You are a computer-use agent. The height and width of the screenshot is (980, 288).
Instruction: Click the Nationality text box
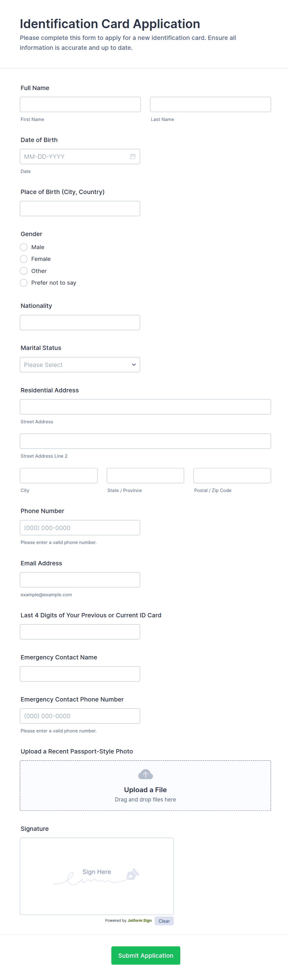[80, 323]
